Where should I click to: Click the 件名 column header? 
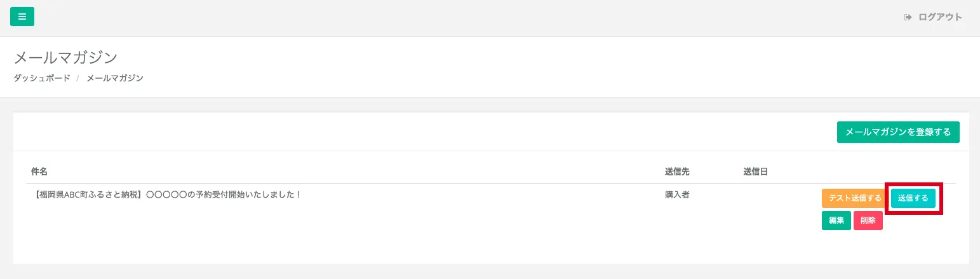coord(39,172)
